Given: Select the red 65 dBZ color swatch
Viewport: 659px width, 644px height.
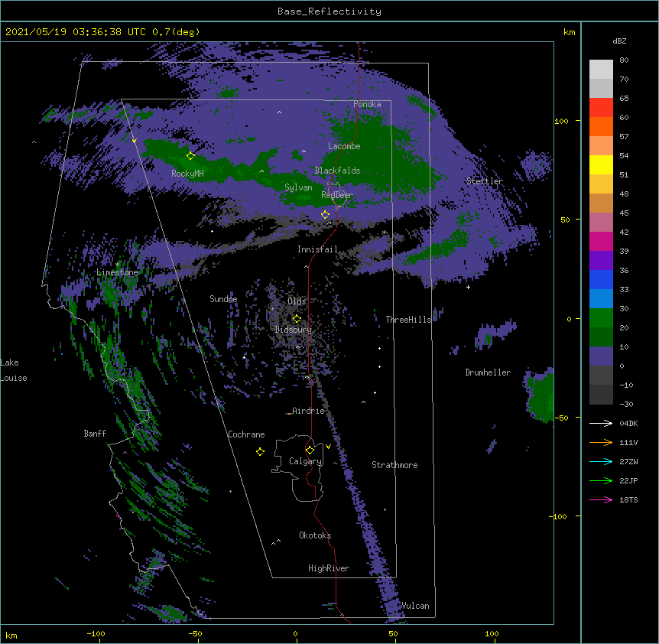Looking at the screenshot, I should click(601, 108).
